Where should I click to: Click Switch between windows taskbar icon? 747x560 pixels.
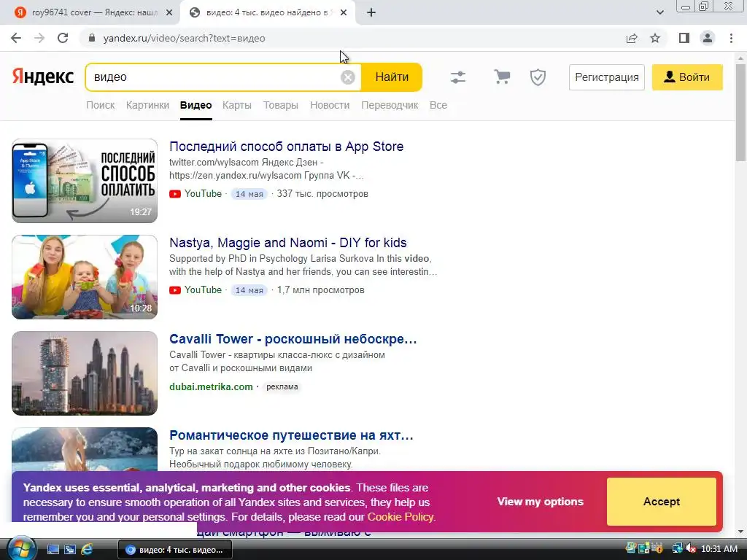point(70,550)
